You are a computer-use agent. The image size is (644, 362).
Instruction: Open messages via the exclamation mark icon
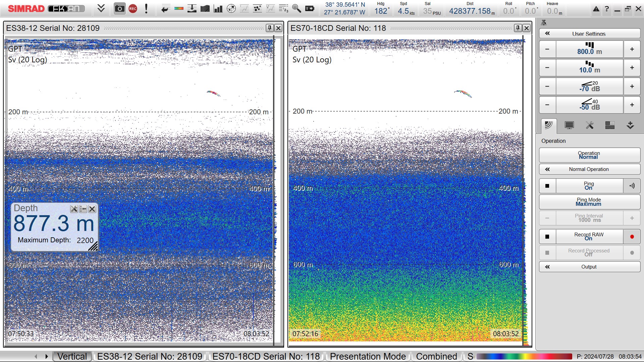click(146, 9)
